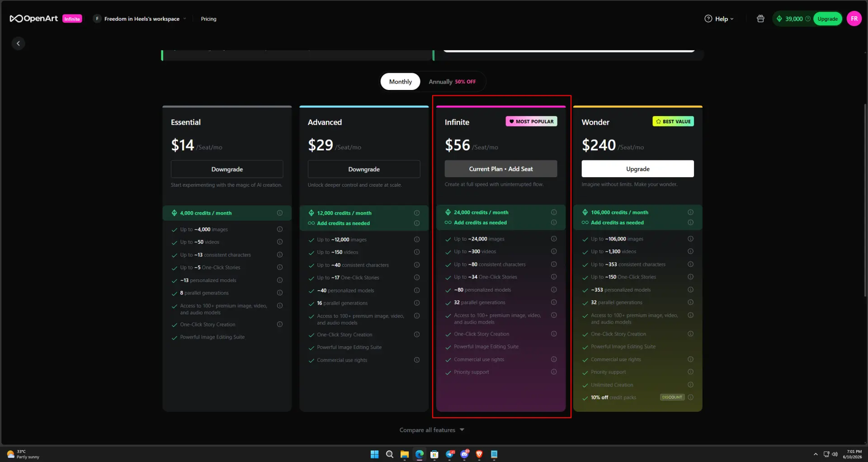Open File Explorer from the taskbar
Viewport: 868px width, 462px height.
click(405, 454)
